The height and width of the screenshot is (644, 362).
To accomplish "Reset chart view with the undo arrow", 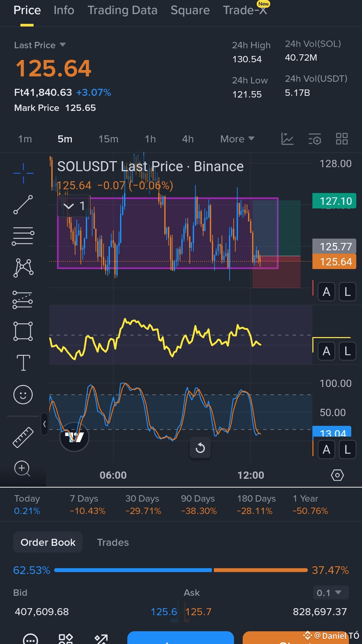I will point(200,448).
